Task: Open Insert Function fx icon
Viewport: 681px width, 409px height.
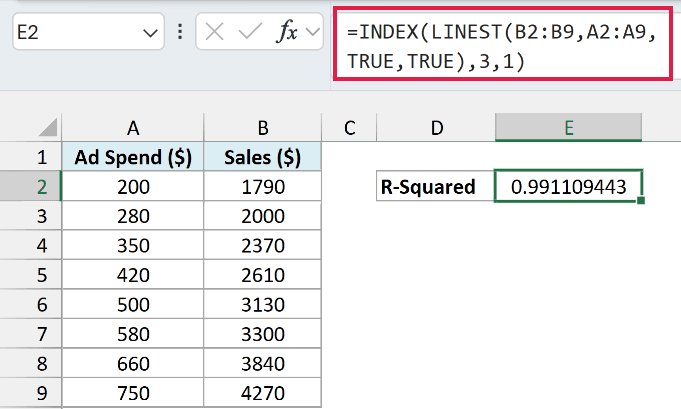Action: click(x=287, y=32)
